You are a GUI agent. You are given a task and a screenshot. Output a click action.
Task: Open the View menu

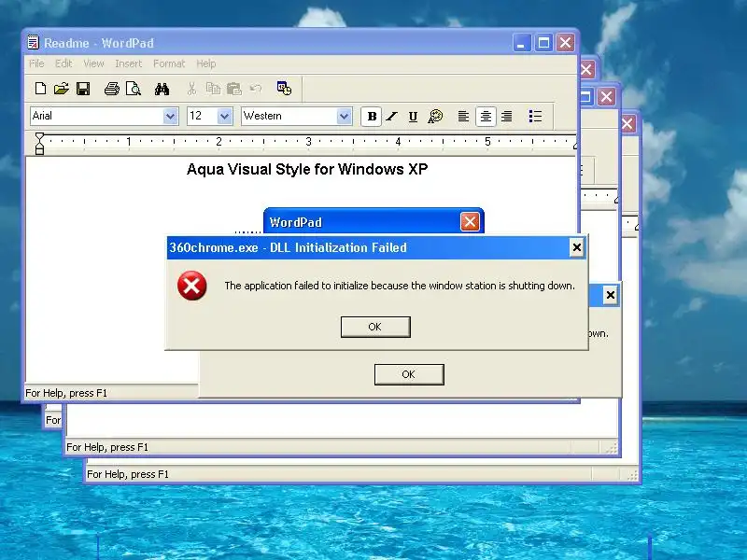[93, 63]
